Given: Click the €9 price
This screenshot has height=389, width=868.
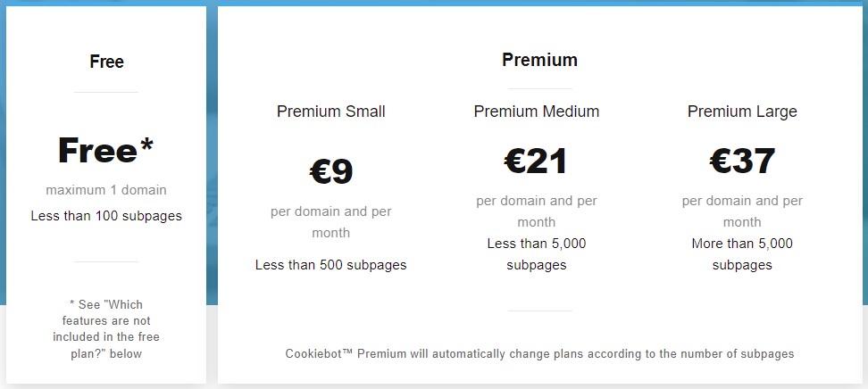Looking at the screenshot, I should point(331,170).
